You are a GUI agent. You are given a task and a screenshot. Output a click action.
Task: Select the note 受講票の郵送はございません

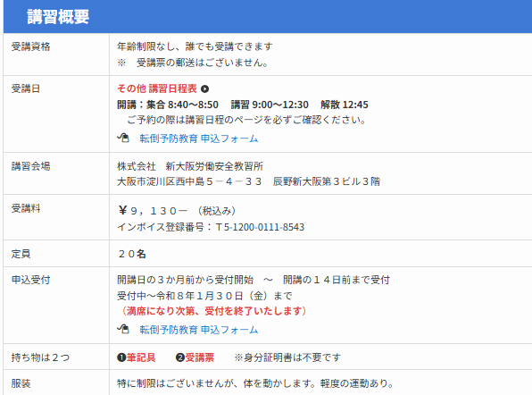203,63
